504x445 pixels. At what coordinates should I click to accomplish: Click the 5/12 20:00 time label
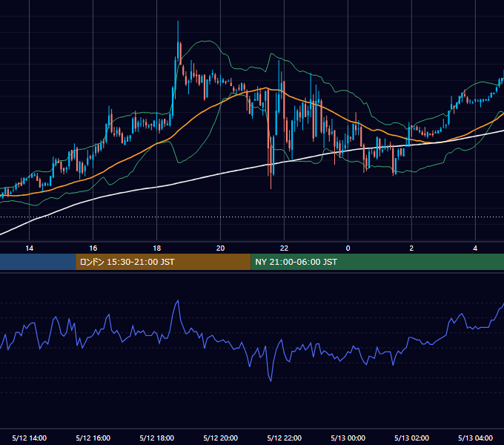click(221, 438)
